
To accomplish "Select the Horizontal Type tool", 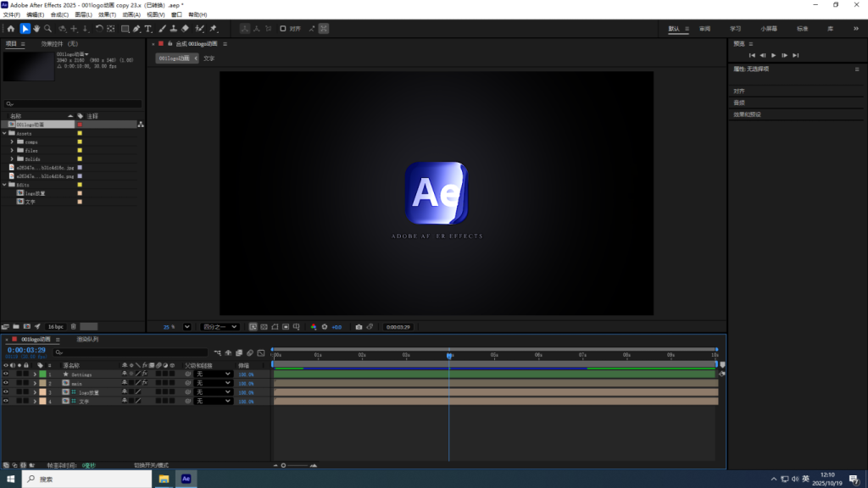I will point(147,29).
